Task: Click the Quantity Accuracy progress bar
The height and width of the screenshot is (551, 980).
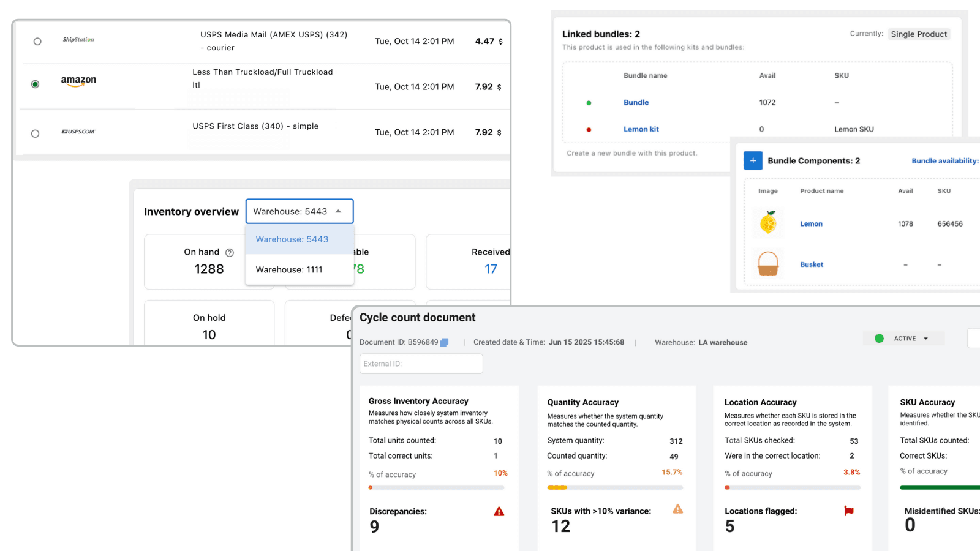Action: [x=614, y=487]
